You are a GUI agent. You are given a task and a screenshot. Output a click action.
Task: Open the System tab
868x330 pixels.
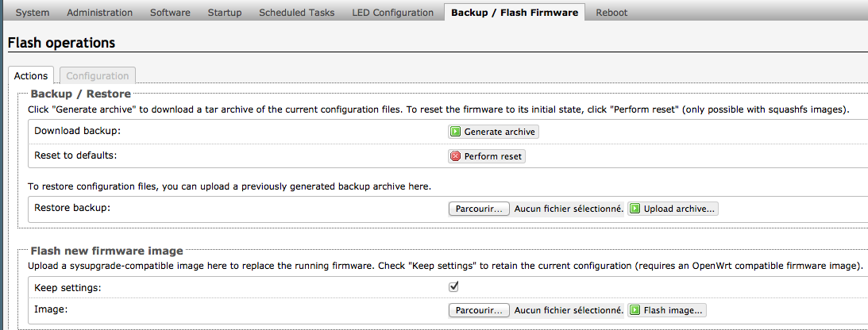pos(32,12)
